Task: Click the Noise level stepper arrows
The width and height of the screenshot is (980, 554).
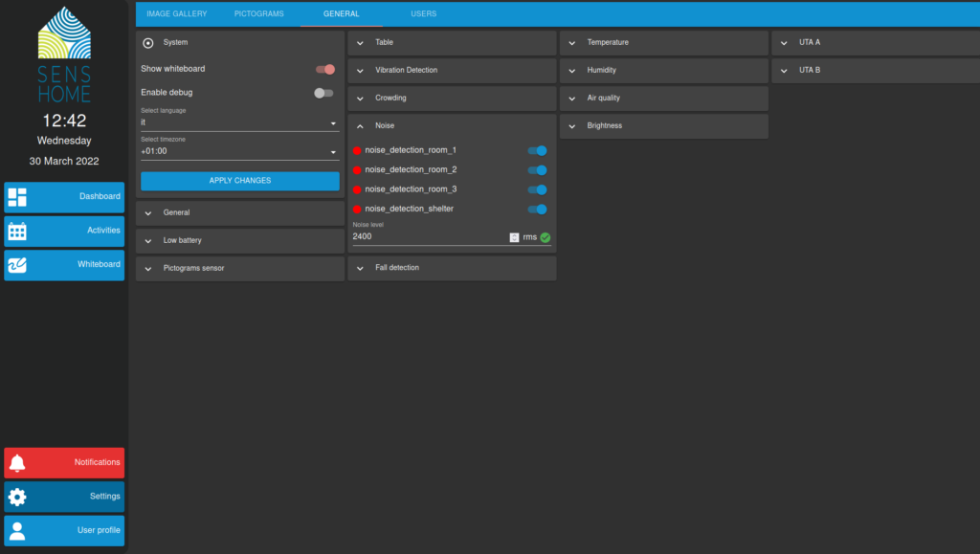Action: point(514,237)
